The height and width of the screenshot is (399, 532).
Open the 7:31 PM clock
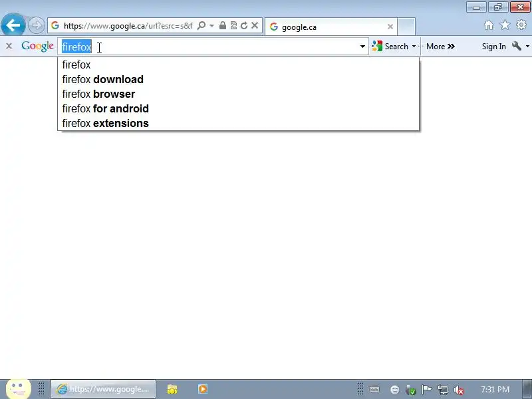[x=495, y=389]
